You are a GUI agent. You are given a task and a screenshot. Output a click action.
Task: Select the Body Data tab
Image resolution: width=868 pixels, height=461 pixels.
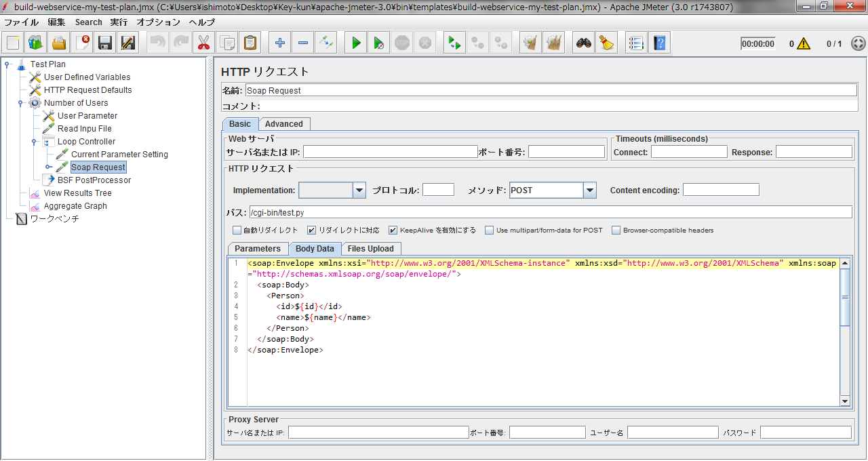(x=315, y=249)
